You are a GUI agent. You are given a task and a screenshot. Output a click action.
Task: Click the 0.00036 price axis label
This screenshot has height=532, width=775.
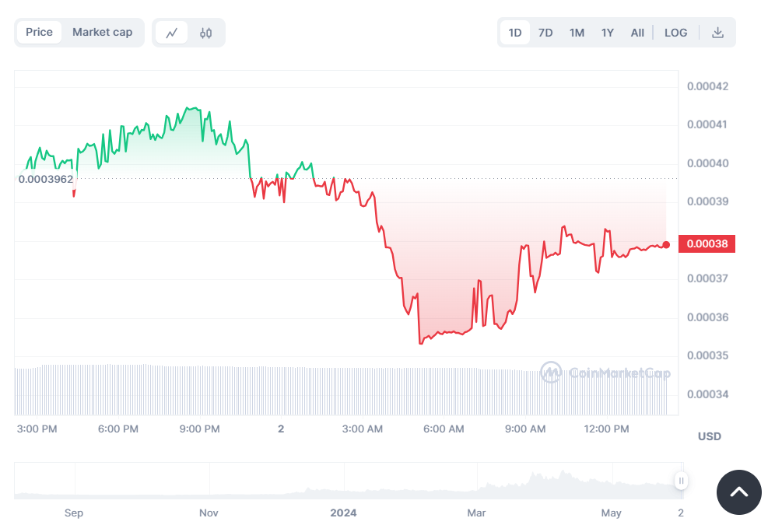pyautogui.click(x=708, y=317)
